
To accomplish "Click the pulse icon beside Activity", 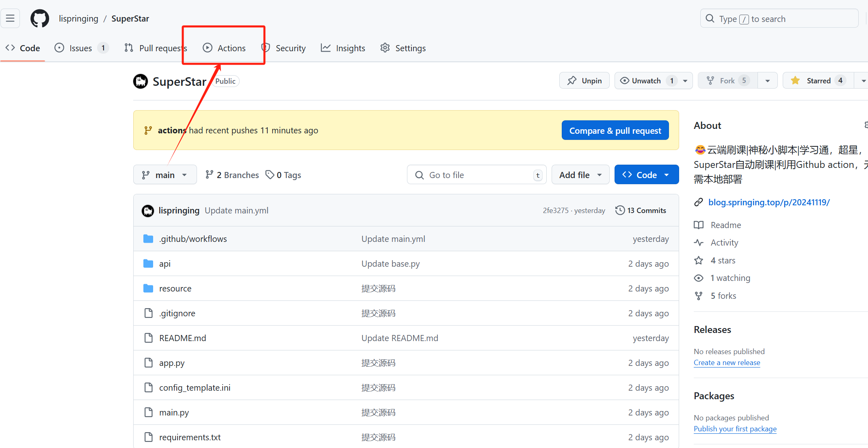I will [699, 243].
